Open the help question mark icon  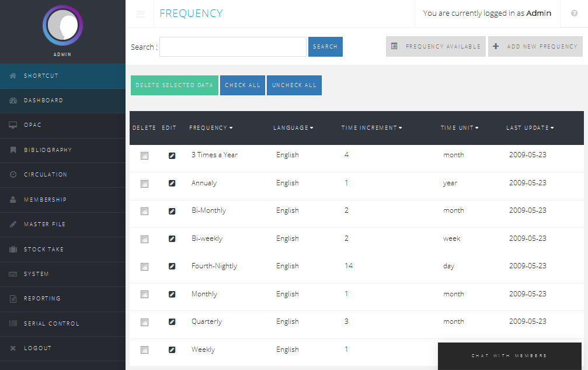[x=574, y=13]
